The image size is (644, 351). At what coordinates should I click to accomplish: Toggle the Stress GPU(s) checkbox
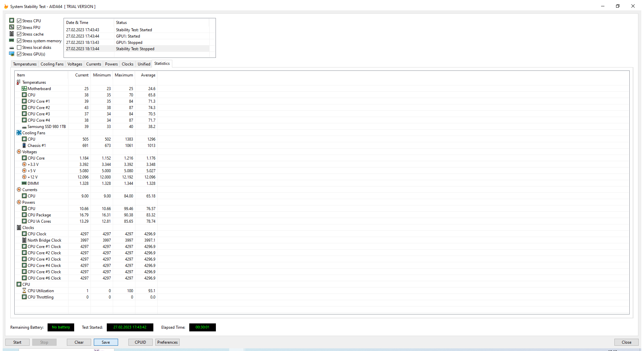pyautogui.click(x=19, y=54)
